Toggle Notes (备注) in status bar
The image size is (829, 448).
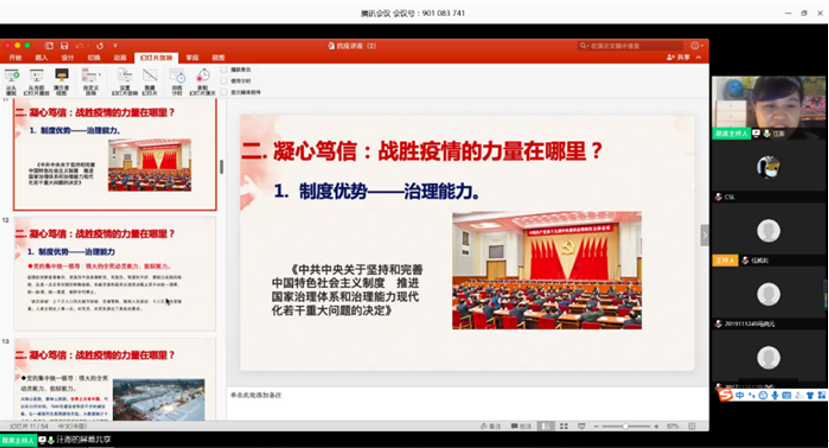490,426
